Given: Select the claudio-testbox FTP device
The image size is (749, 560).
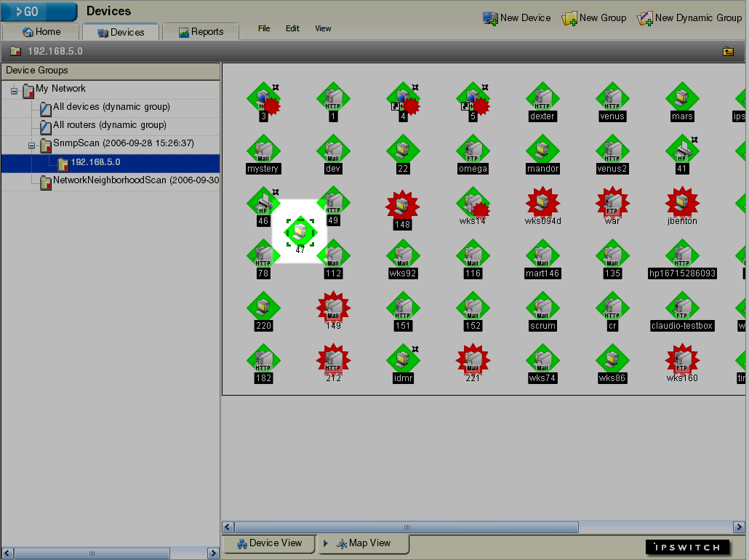Looking at the screenshot, I should pyautogui.click(x=682, y=311).
